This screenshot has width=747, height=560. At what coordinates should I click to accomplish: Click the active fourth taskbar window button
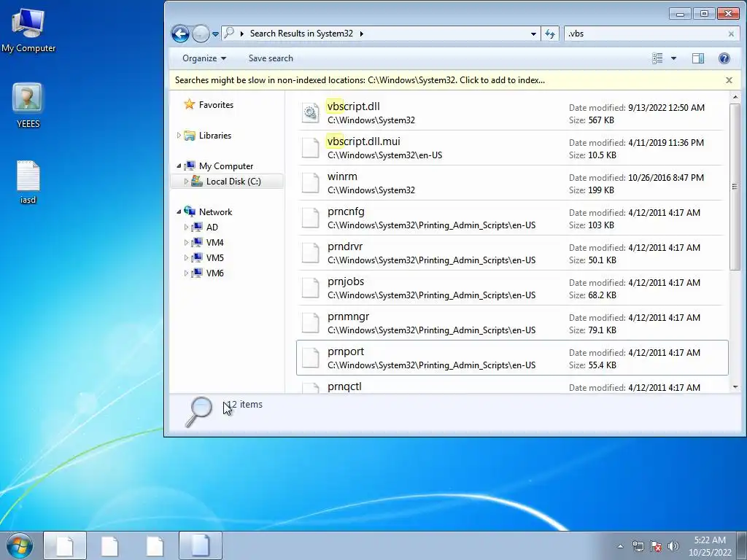coord(201,545)
